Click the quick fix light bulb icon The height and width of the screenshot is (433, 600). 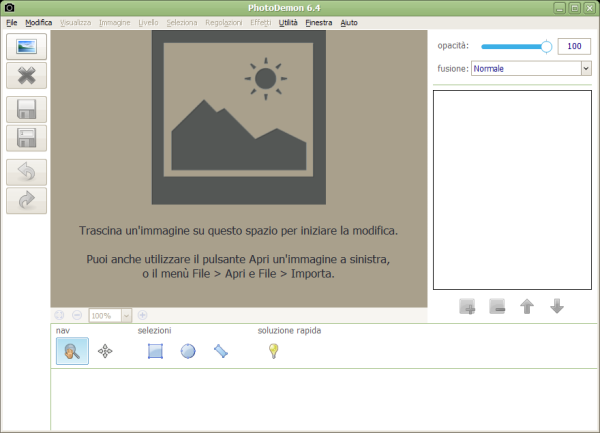(x=272, y=351)
